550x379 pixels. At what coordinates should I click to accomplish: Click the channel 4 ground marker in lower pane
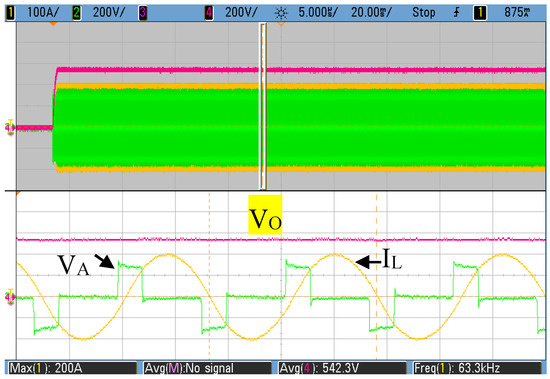point(10,297)
